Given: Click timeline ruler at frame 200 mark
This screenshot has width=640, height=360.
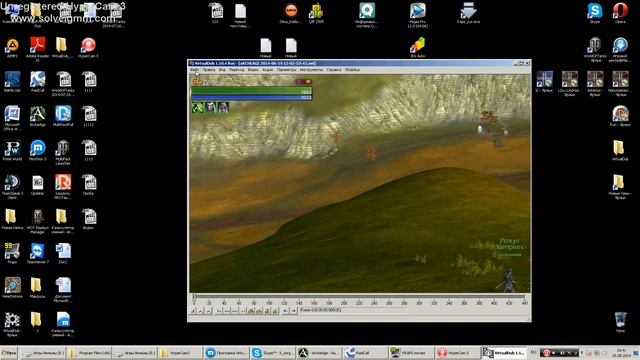Looking at the screenshot, I should click(344, 303).
